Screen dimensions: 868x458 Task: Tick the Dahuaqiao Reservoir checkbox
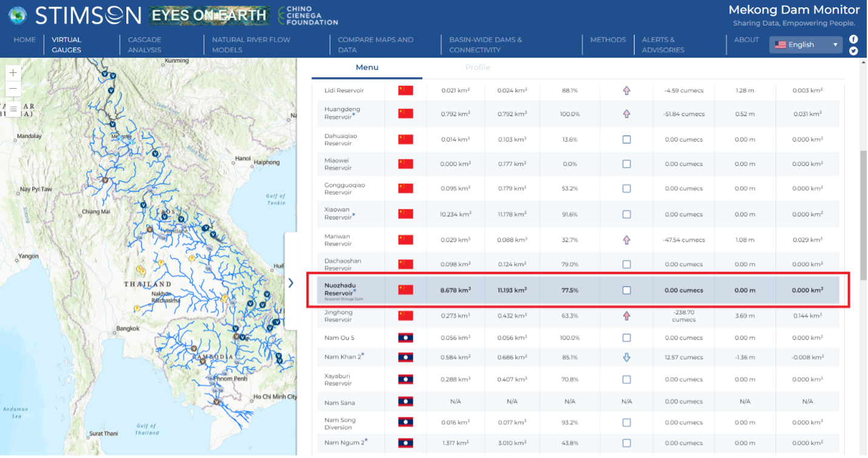626,139
